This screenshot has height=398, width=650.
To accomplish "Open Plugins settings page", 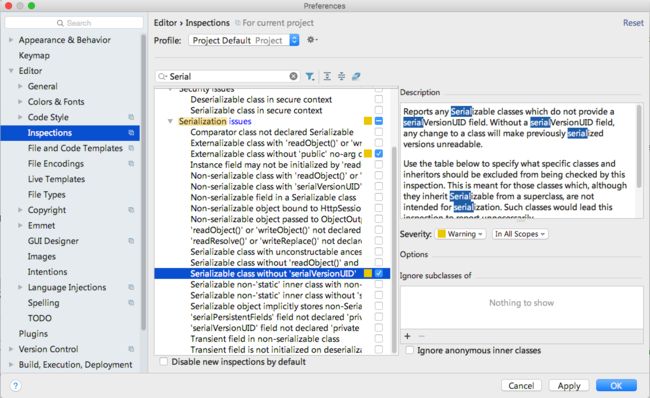I will tap(33, 333).
